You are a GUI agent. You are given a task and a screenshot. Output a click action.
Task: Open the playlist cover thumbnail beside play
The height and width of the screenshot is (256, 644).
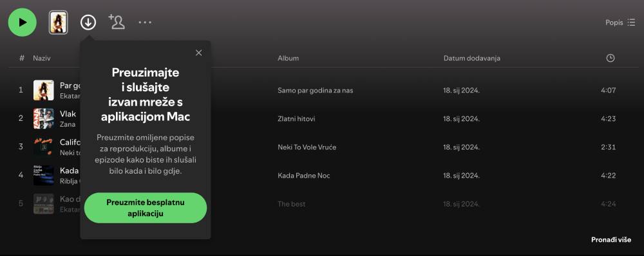tap(59, 22)
